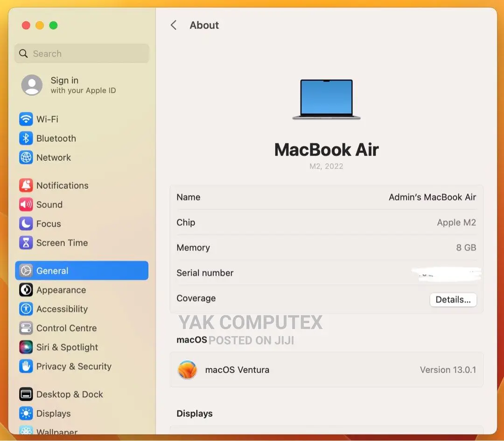Zoom window with green button

pos(53,25)
